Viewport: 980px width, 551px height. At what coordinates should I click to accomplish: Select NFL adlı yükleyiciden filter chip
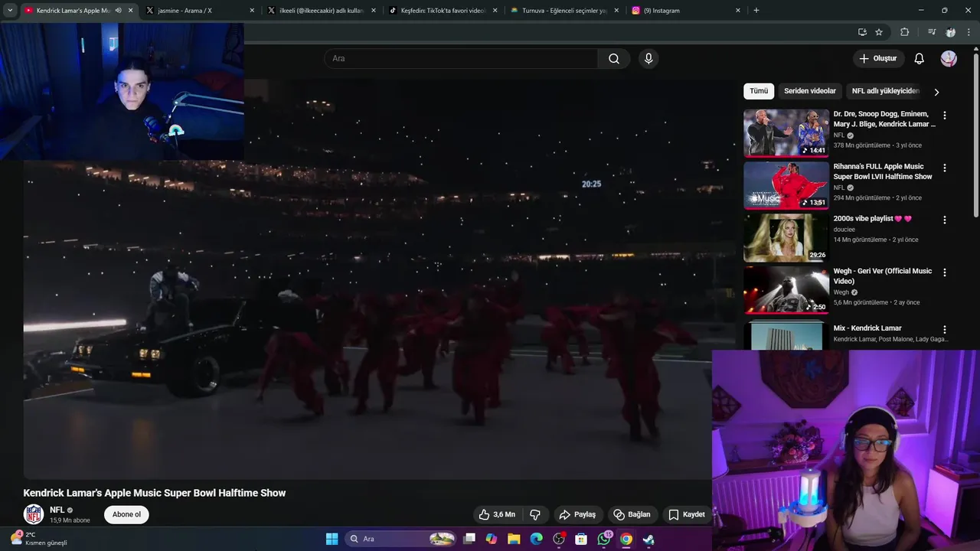[885, 91]
